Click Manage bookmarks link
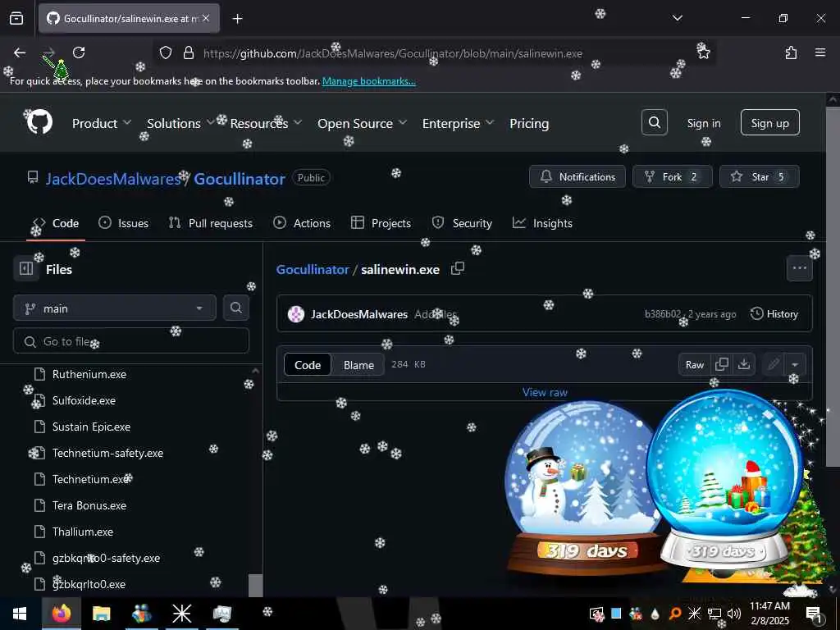Image resolution: width=840 pixels, height=630 pixels. [368, 81]
